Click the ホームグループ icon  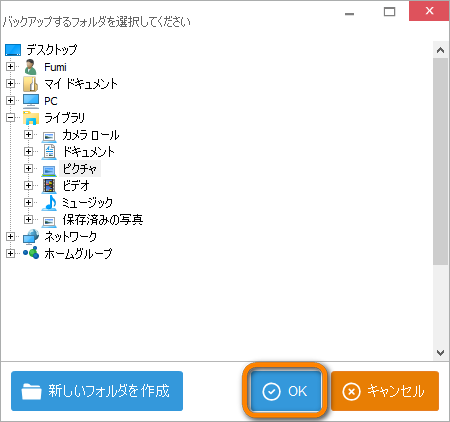31,253
